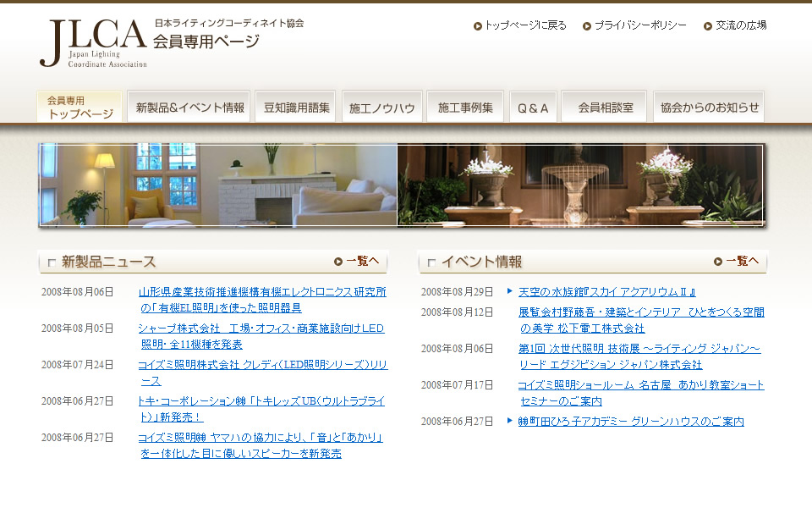
Task: Open Q&A tab
Action: 533,107
